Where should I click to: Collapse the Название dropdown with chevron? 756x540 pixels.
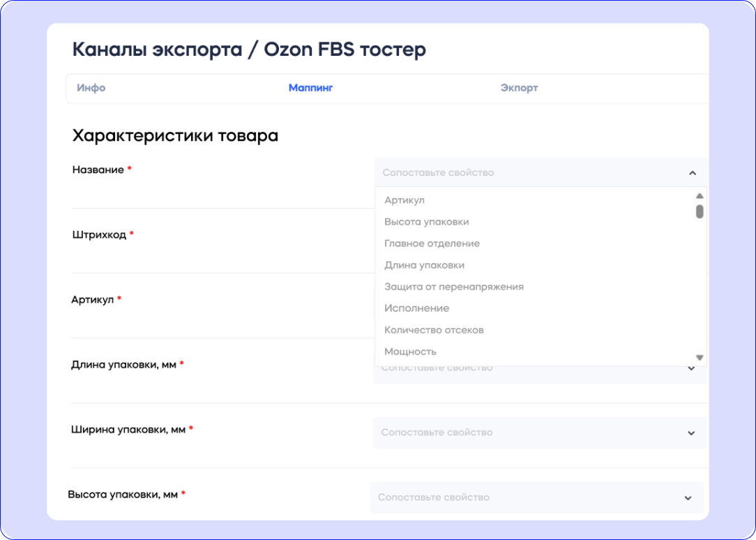[x=692, y=173]
